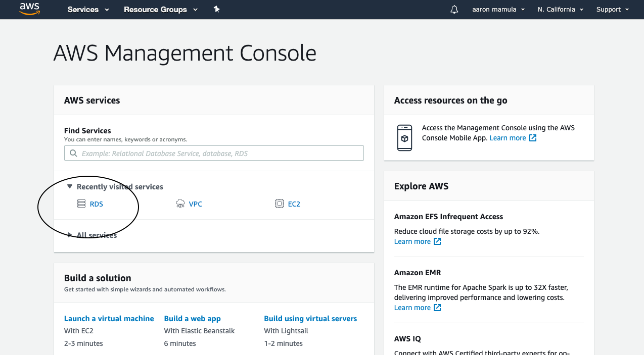Click the Find Services label
The width and height of the screenshot is (644, 355).
pyautogui.click(x=87, y=130)
